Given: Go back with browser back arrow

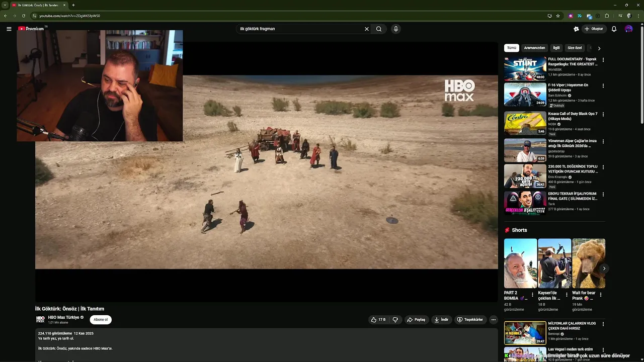Looking at the screenshot, I should point(6,16).
